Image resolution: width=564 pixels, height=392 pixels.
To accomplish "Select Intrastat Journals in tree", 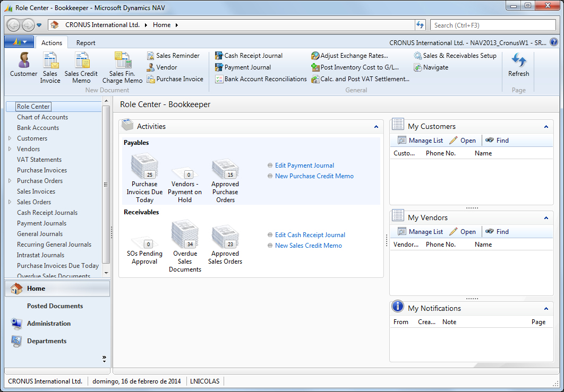I will pyautogui.click(x=41, y=255).
